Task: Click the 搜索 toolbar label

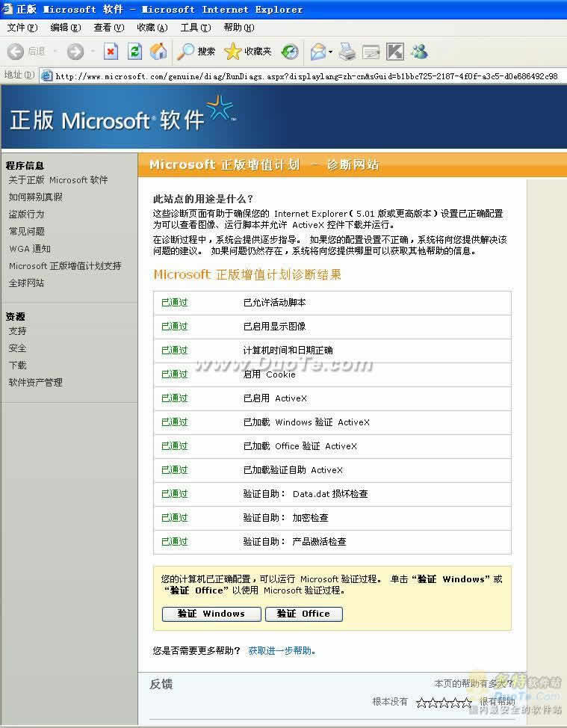Action: pos(206,52)
